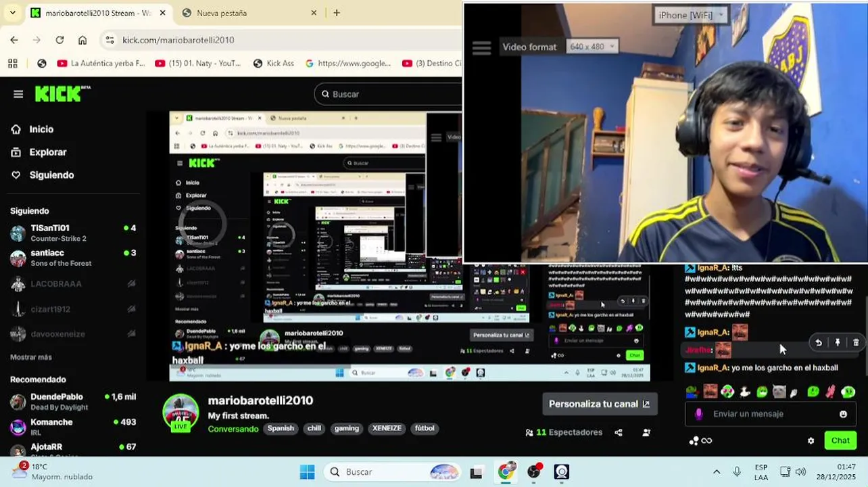
Task: Switch to the Nueva pestaña tab
Action: tap(249, 13)
